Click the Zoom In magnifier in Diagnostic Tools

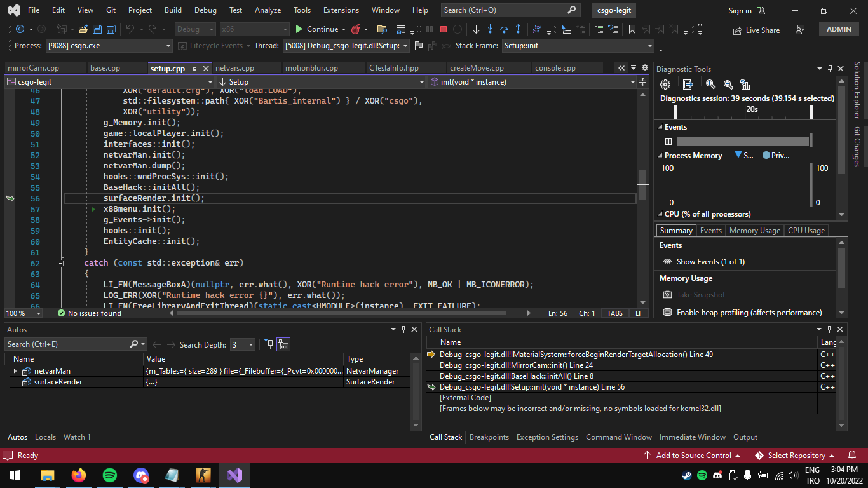[710, 83]
